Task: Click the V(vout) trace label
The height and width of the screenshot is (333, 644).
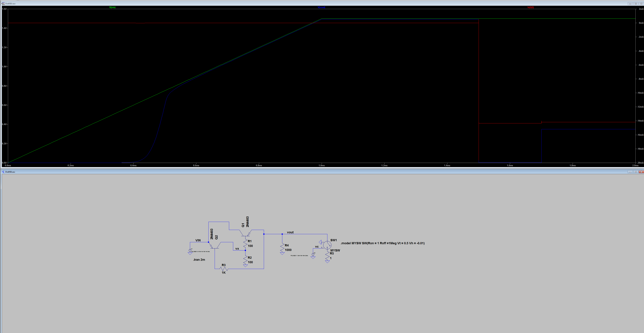Action: point(321,7)
